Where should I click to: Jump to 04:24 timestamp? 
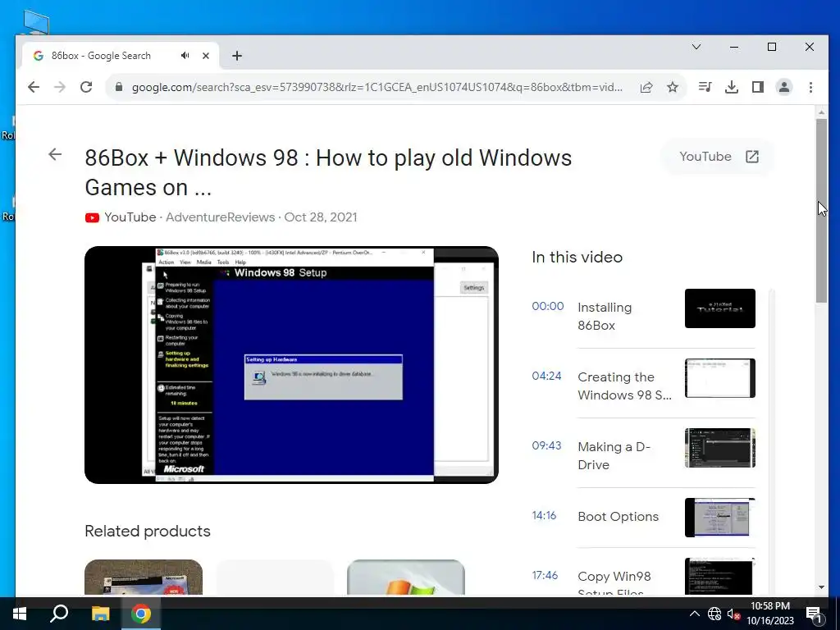[546, 376]
